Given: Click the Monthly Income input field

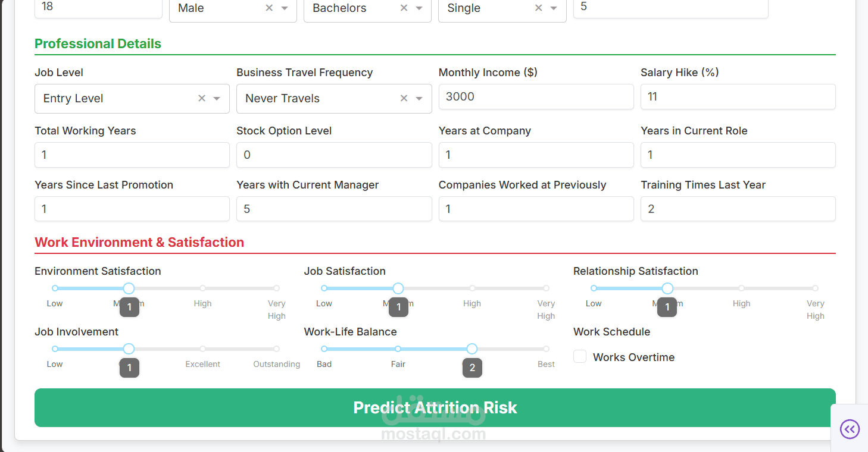Looking at the screenshot, I should coord(536,97).
